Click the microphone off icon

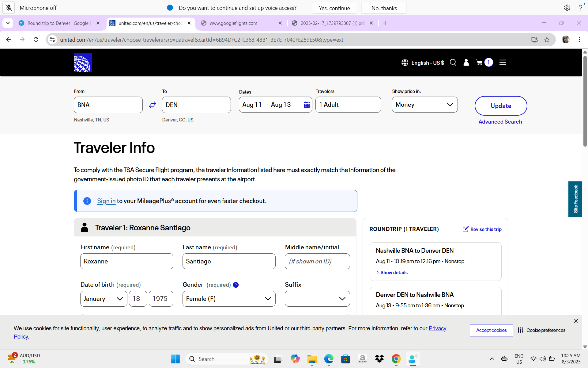(x=9, y=8)
